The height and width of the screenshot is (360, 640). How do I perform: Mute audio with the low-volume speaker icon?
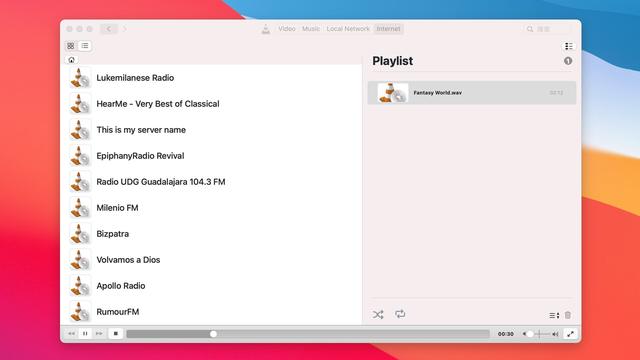pyautogui.click(x=524, y=334)
